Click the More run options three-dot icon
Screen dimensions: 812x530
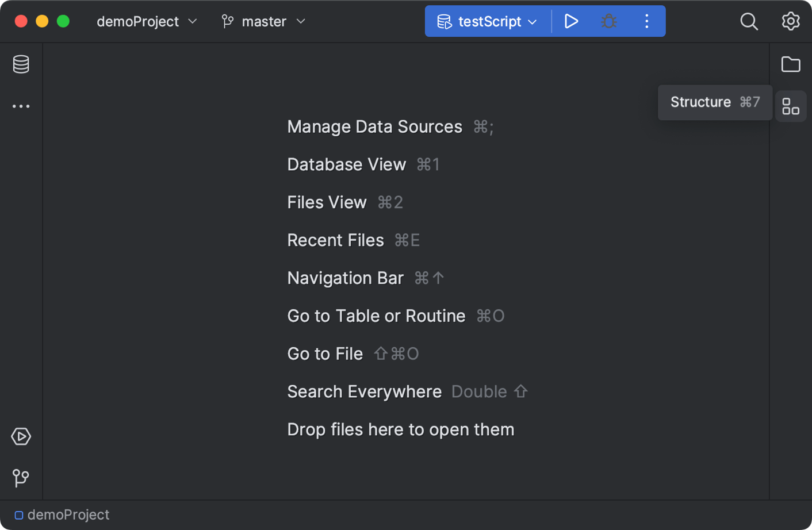tap(646, 21)
